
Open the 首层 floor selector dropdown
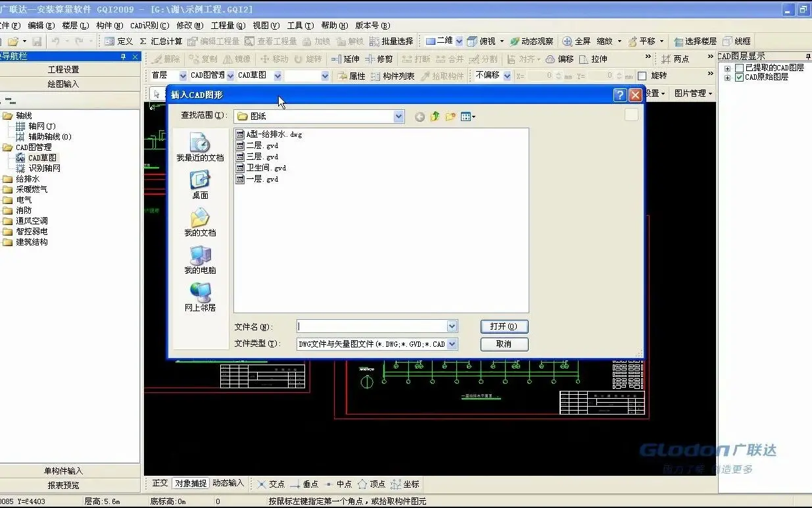[183, 76]
